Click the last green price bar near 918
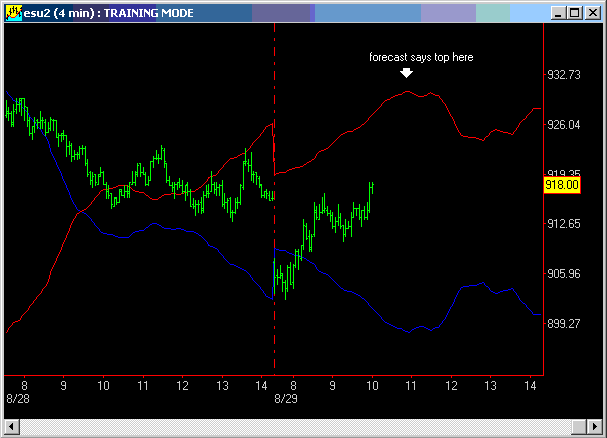 click(x=371, y=187)
